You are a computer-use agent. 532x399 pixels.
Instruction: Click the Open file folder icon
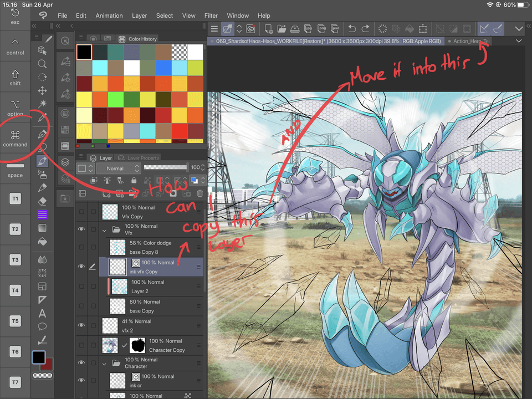(x=282, y=29)
